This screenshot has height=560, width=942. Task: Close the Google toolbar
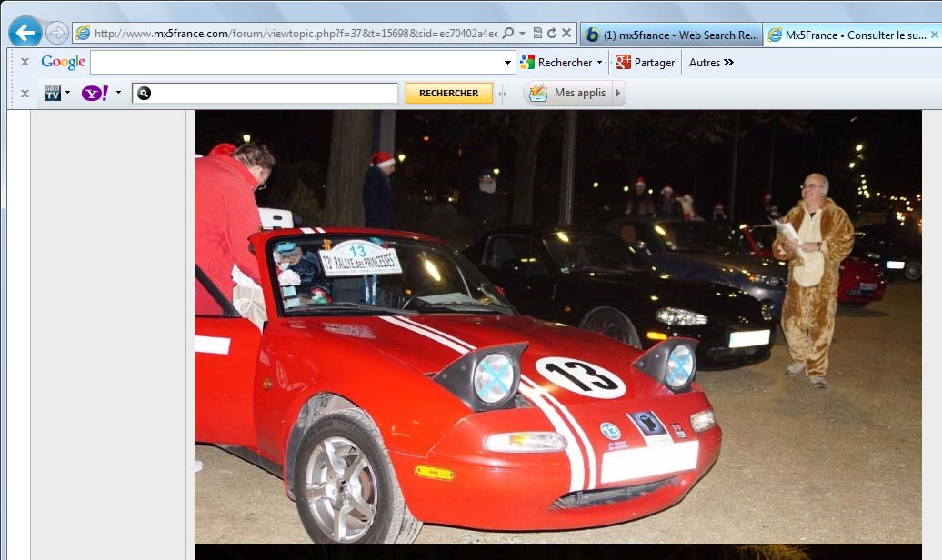coord(25,63)
